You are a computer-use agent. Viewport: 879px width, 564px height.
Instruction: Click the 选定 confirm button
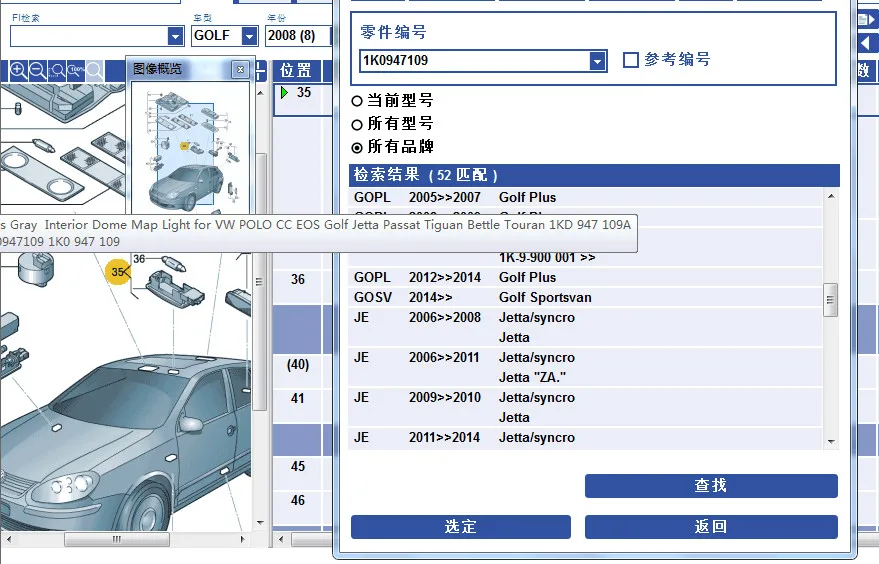[x=461, y=527]
